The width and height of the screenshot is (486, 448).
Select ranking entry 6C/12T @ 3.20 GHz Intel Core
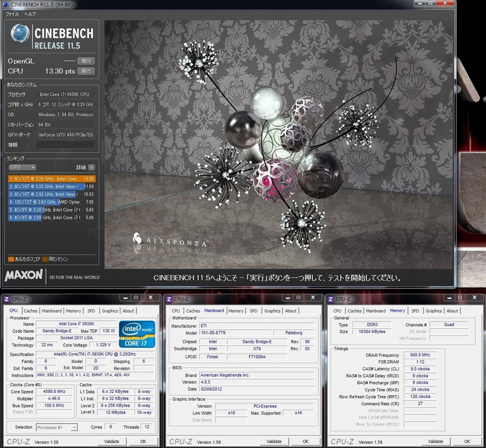tap(52, 179)
